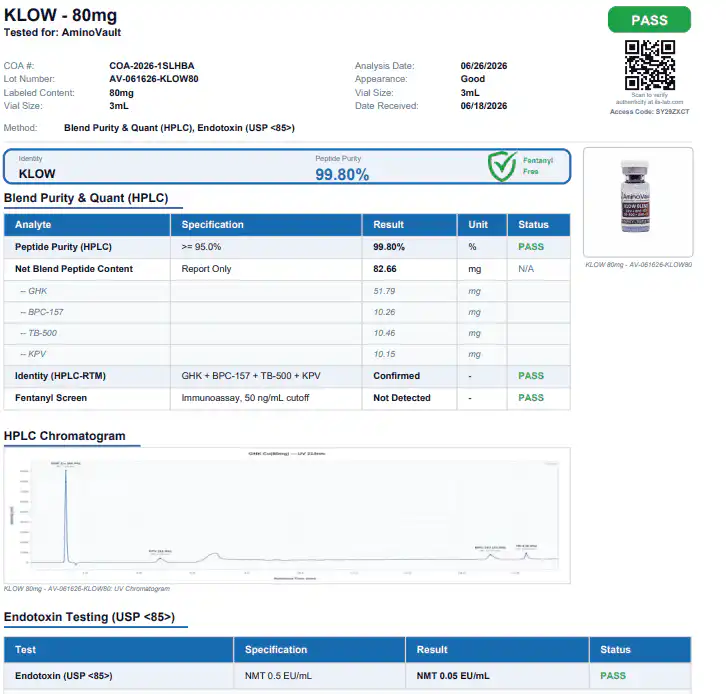
Task: Click the 82.66 result value
Action: [385, 269]
